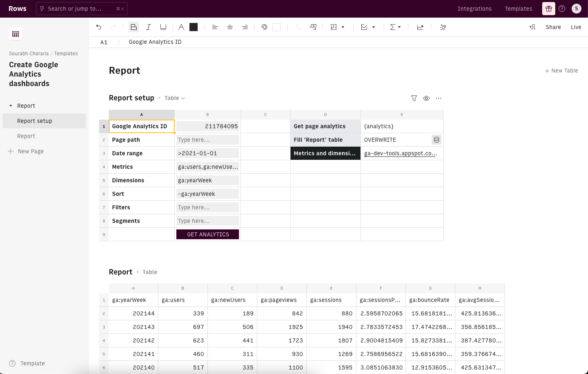Screen dimensions: 588x374
Task: Click the Dimensions value ga:yearWeek
Action: click(207, 180)
